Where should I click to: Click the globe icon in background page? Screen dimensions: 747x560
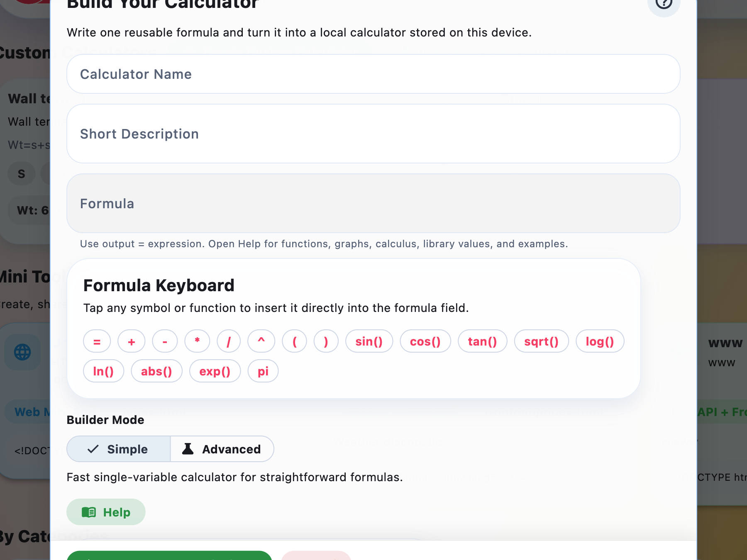coord(22,352)
